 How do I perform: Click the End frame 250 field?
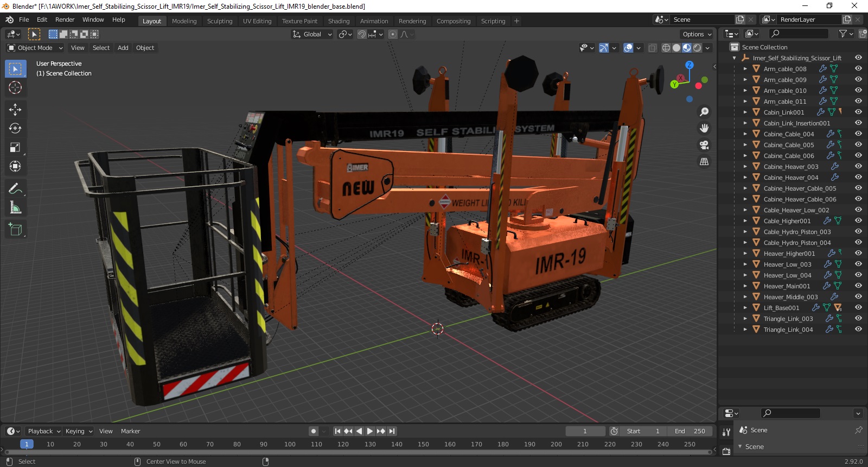[x=690, y=431]
